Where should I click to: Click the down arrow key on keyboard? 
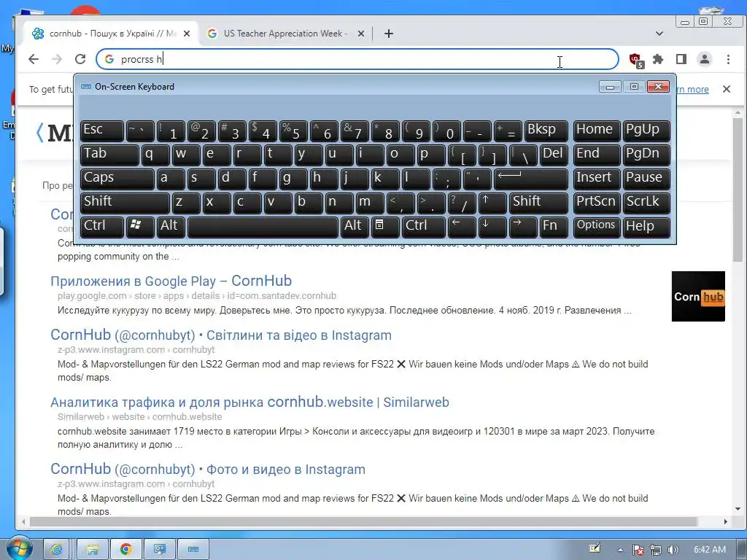point(492,226)
